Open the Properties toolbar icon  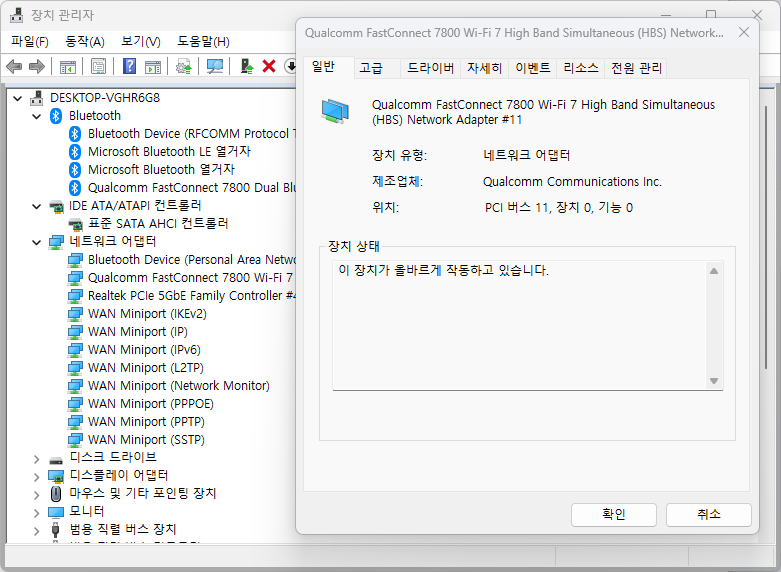(99, 66)
